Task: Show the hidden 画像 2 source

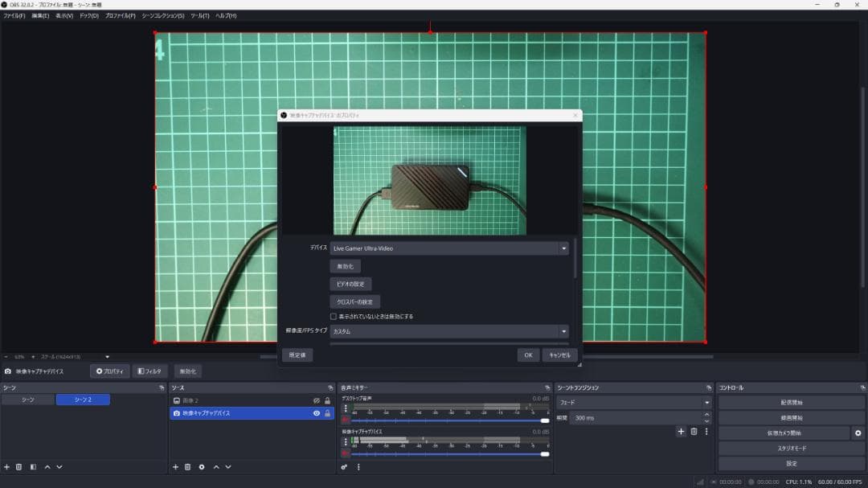Action: click(x=316, y=400)
